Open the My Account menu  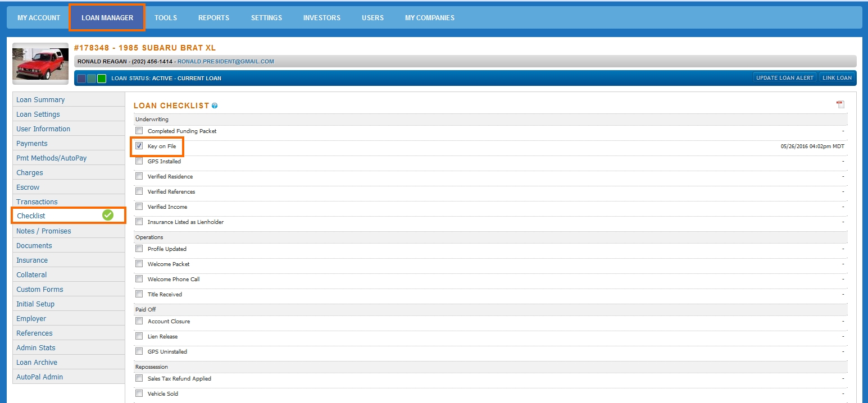(39, 18)
